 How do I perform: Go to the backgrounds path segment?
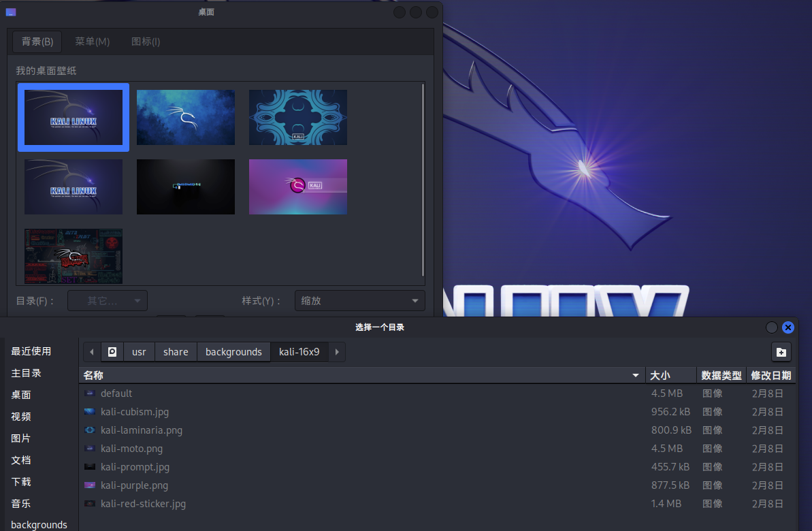233,352
